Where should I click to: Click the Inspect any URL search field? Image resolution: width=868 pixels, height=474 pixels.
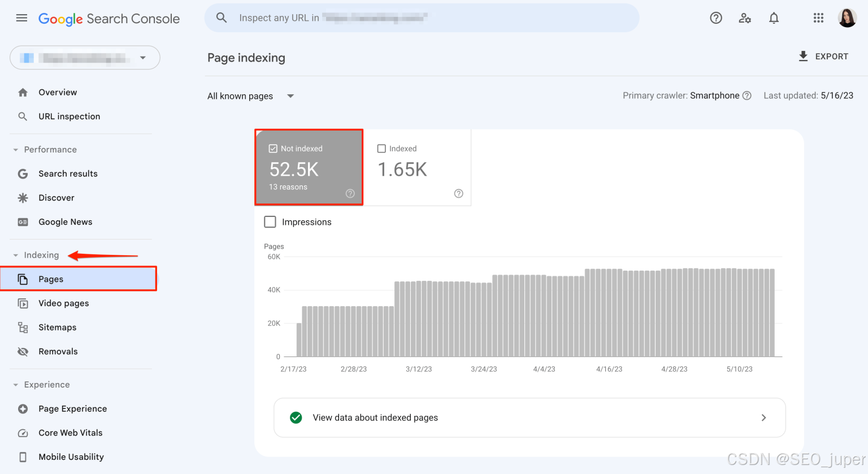click(422, 18)
